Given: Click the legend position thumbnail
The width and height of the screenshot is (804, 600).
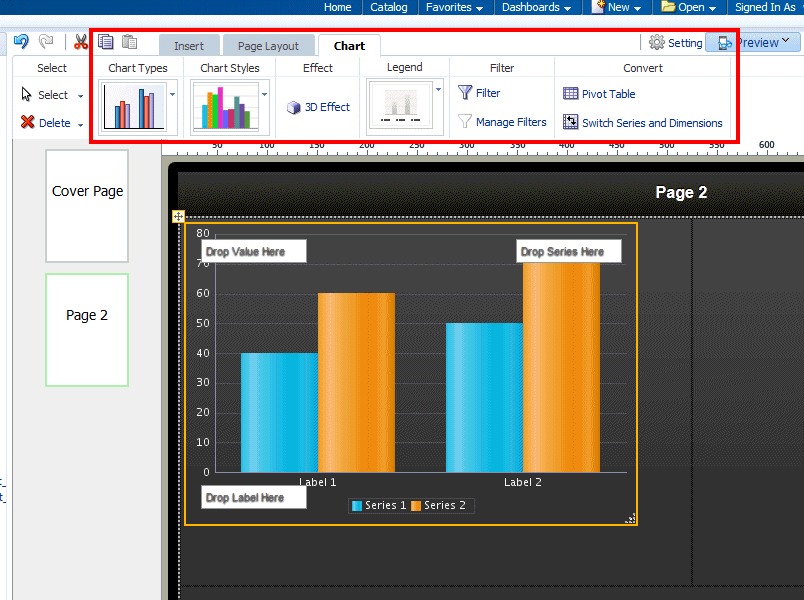Looking at the screenshot, I should (401, 107).
